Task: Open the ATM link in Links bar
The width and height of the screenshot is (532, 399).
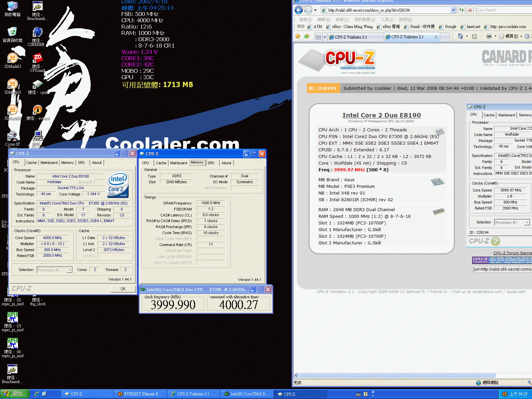Action: tap(315, 27)
